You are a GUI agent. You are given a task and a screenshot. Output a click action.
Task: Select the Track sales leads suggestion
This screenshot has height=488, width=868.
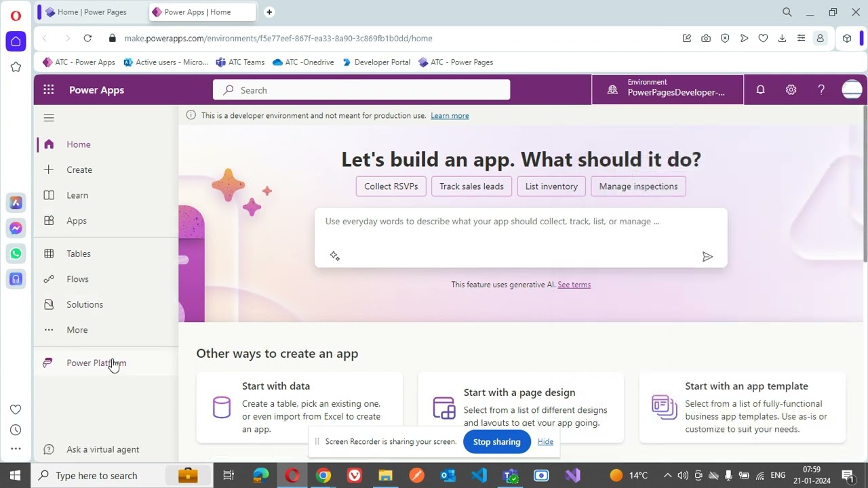[471, 186]
